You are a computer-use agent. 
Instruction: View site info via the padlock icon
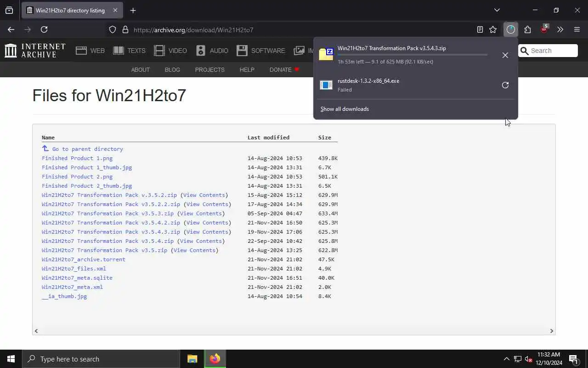[125, 30]
